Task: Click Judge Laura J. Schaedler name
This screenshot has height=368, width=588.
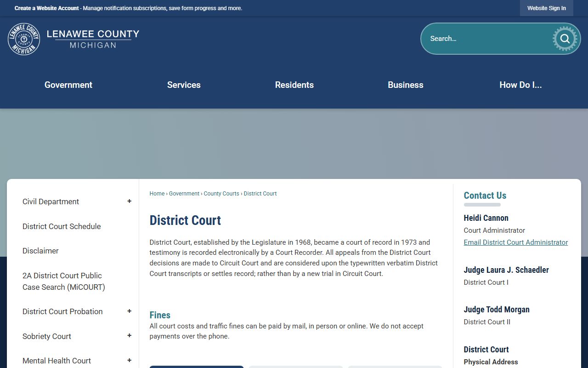Action: tap(506, 270)
